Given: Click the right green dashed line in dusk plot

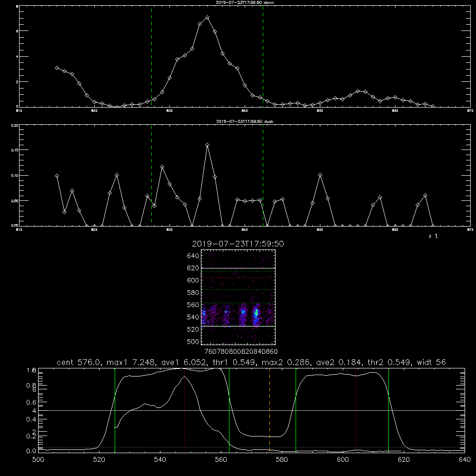Looking at the screenshot, I should (x=263, y=175).
